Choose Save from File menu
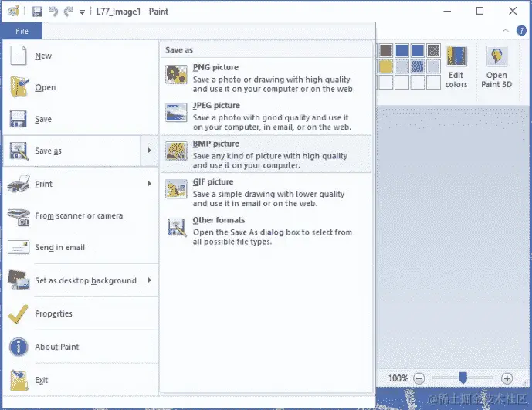532x410 pixels. (80, 119)
